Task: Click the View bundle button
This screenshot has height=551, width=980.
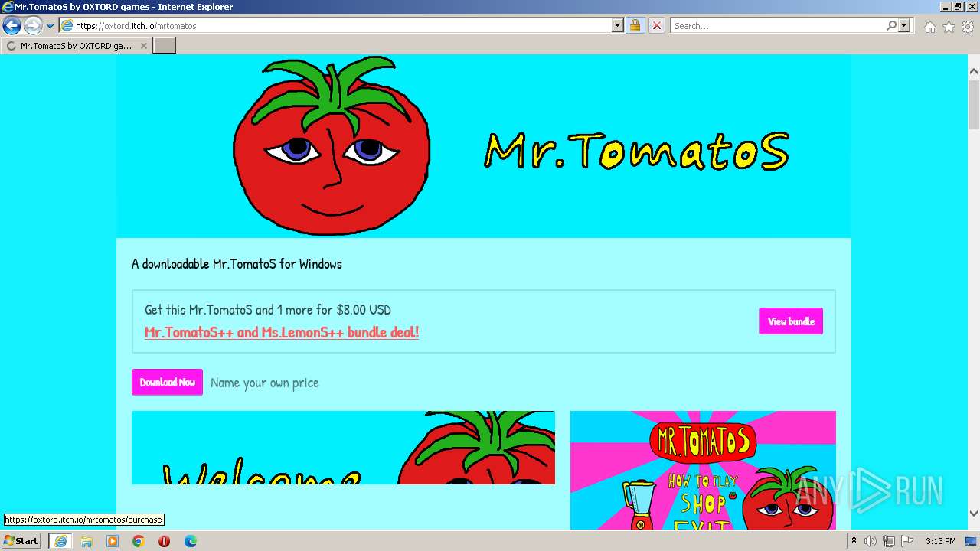Action: tap(791, 321)
